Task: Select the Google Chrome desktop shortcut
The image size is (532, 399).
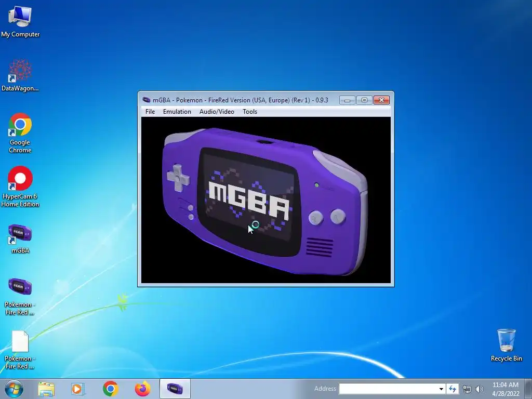Action: [20, 133]
